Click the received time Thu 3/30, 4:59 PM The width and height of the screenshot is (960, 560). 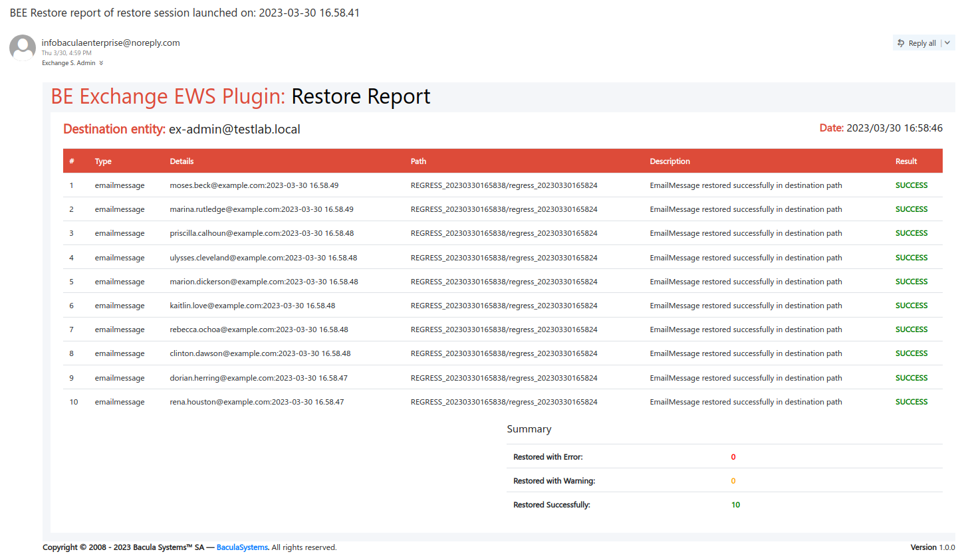pos(66,53)
